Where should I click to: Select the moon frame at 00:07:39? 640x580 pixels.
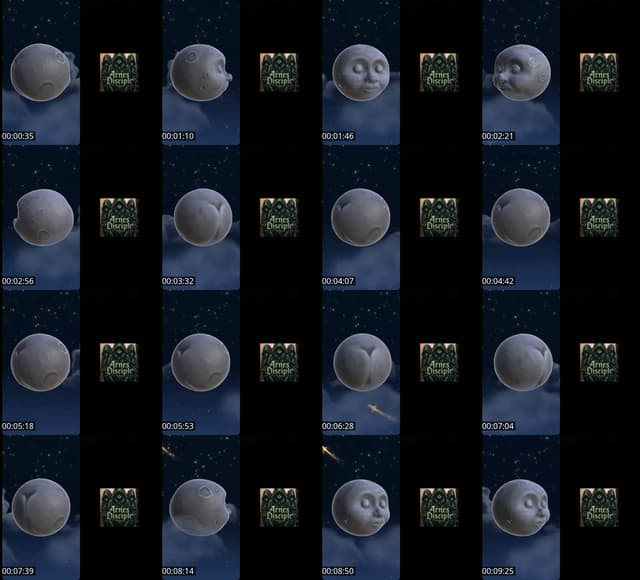click(41, 508)
